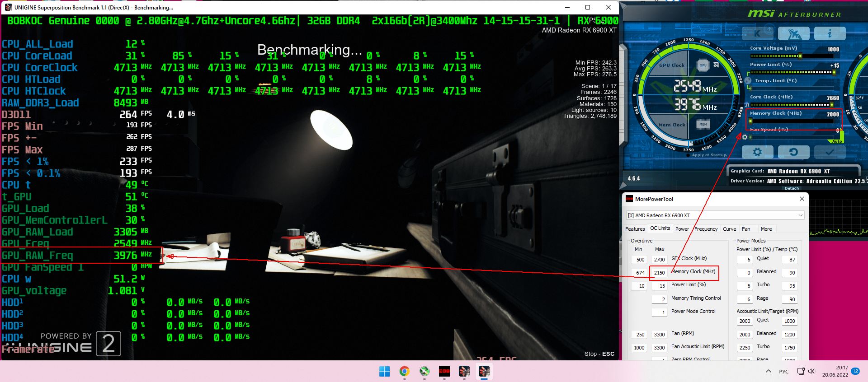Image resolution: width=868 pixels, height=382 pixels.
Task: Adjust the Memory Clock (MHz) slider in Afterburner
Action: tap(792, 121)
